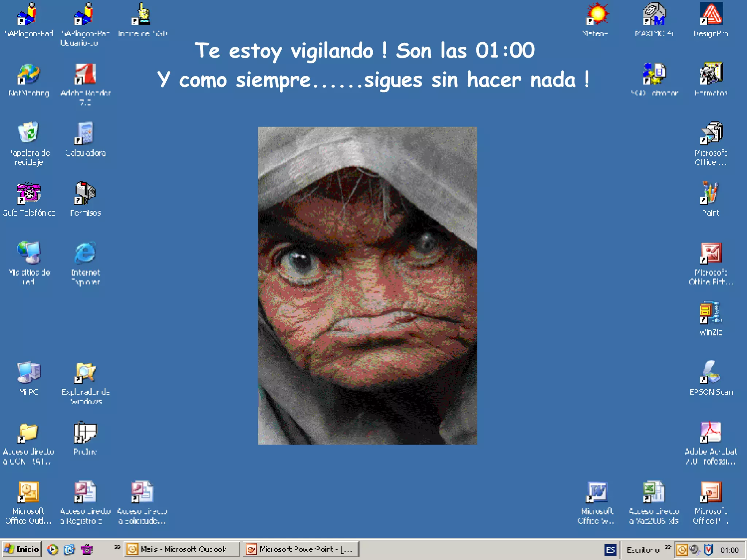Viewport: 747px width, 560px height.
Task: Click the Inicio start button
Action: [x=22, y=549]
